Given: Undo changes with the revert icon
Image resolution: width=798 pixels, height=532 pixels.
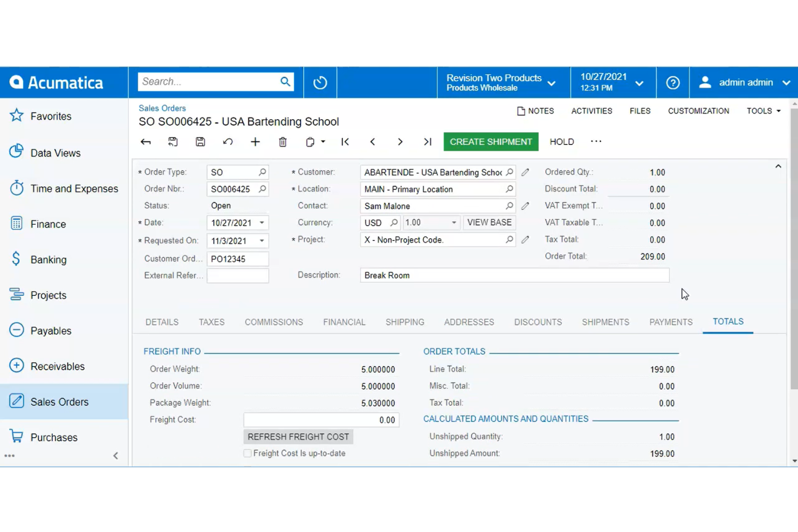Looking at the screenshot, I should pyautogui.click(x=228, y=142).
